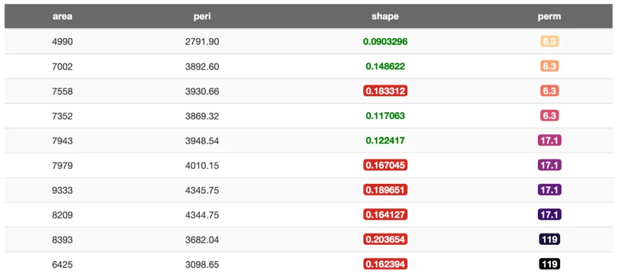Click peri value 4344.75

[202, 215]
